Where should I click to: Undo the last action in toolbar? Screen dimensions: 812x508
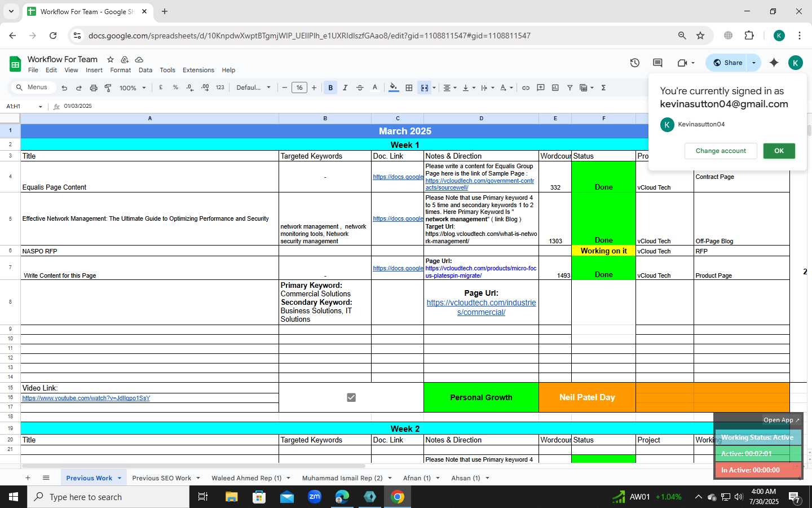tap(64, 87)
